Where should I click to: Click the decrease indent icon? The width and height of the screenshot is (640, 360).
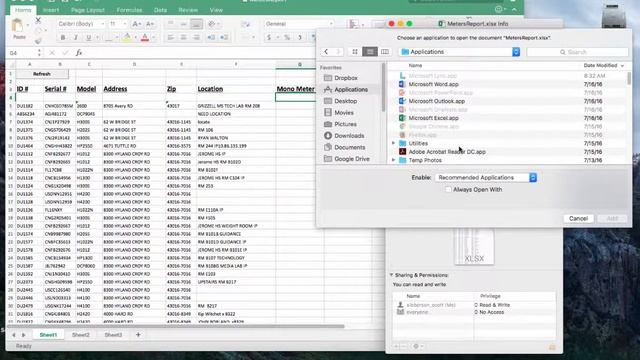(x=211, y=38)
